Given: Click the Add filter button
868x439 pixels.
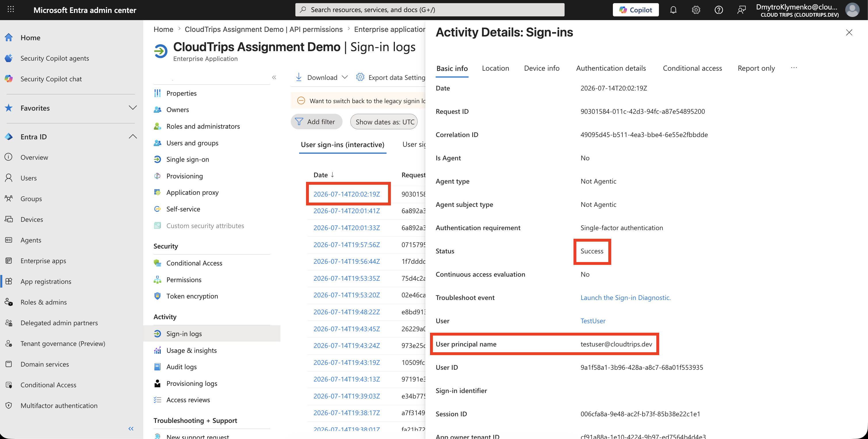Looking at the screenshot, I should coord(316,122).
